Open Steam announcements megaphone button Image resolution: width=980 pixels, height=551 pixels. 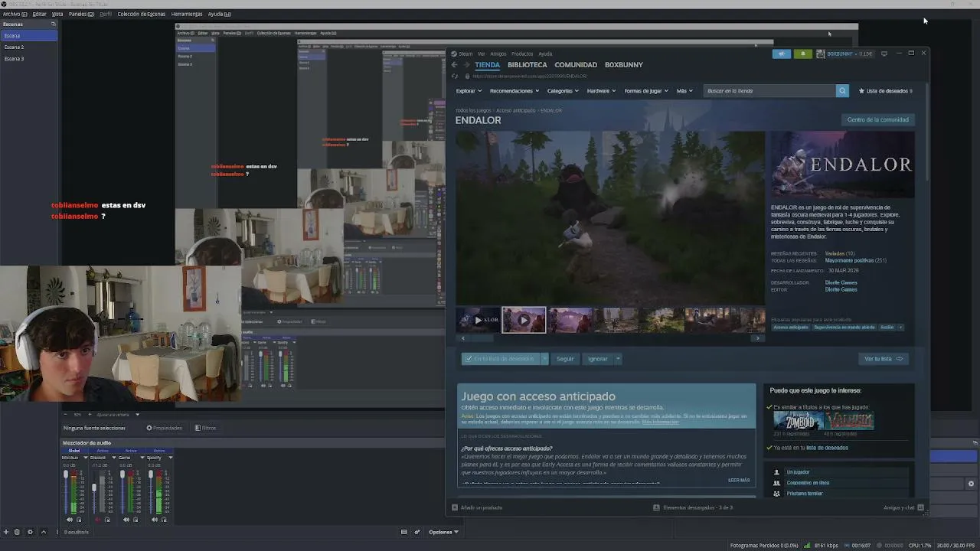782,54
